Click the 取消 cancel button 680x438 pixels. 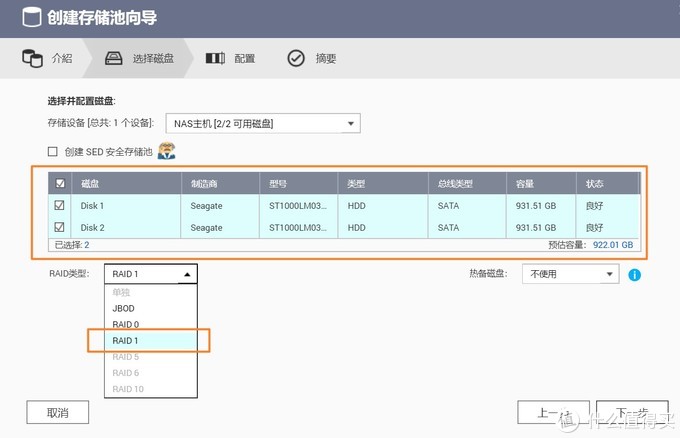tap(58, 412)
